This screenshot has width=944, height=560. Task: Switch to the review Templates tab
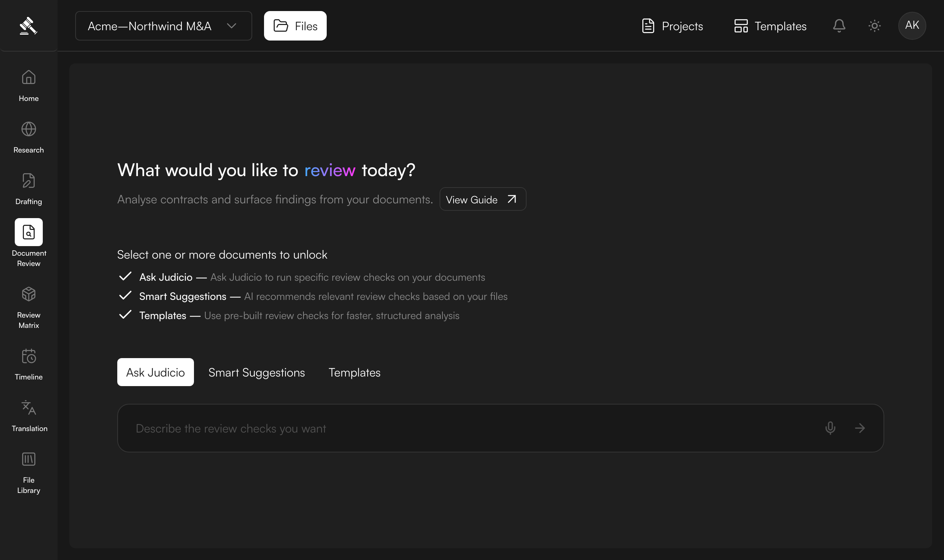click(x=354, y=372)
